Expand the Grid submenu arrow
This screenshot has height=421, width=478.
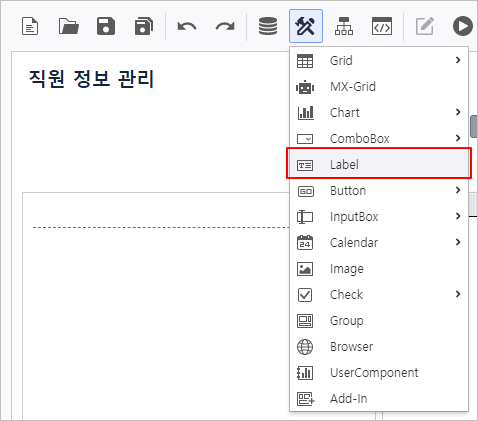click(x=458, y=60)
